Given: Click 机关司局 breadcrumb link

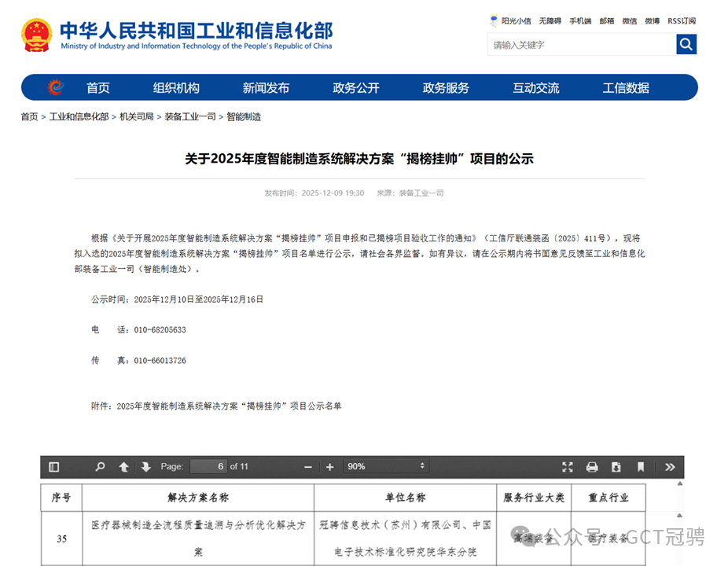Looking at the screenshot, I should 137,116.
